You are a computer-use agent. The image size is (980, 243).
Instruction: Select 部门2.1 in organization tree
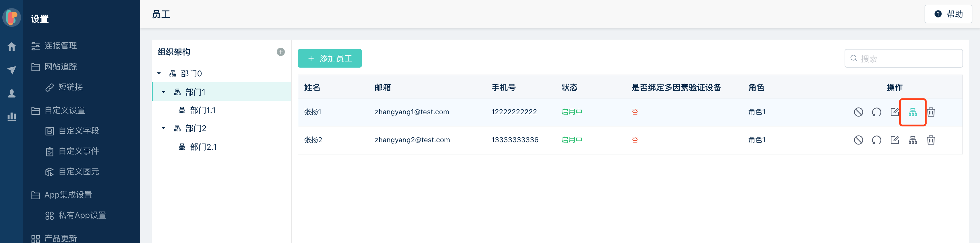[203, 147]
